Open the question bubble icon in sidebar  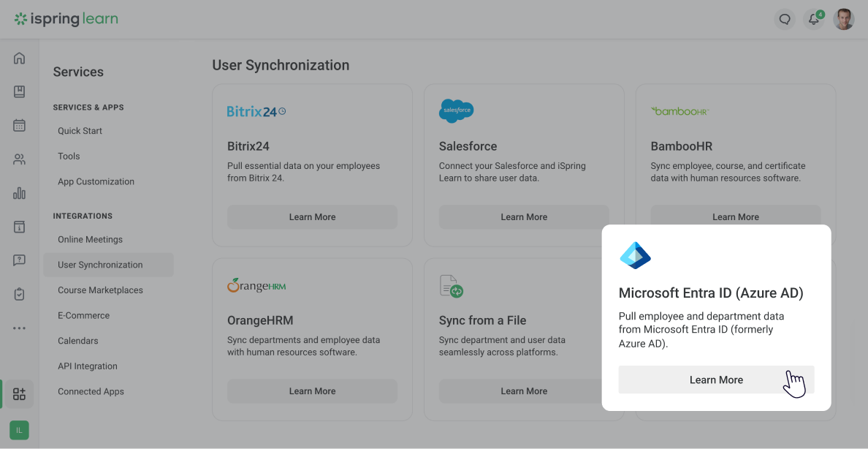[x=20, y=260]
